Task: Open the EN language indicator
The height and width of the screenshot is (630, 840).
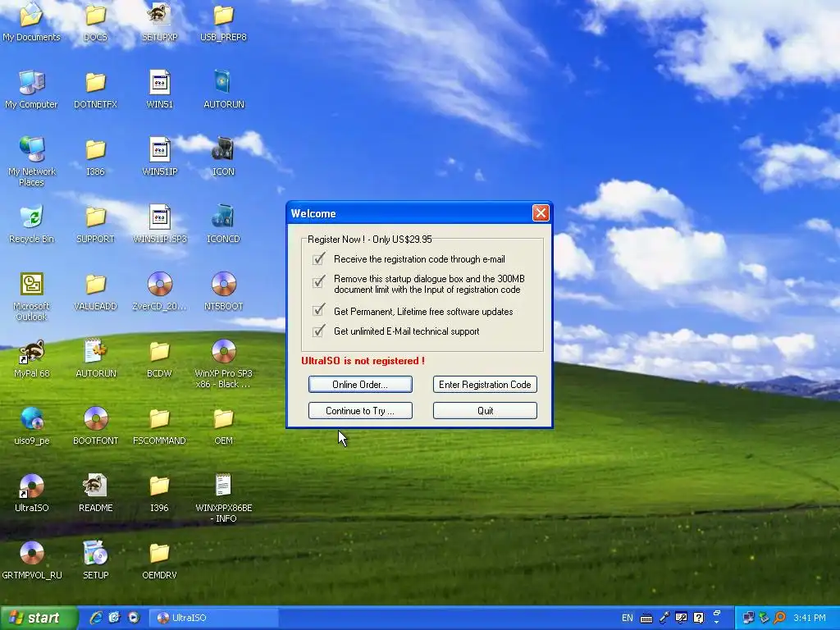Action: pos(628,618)
